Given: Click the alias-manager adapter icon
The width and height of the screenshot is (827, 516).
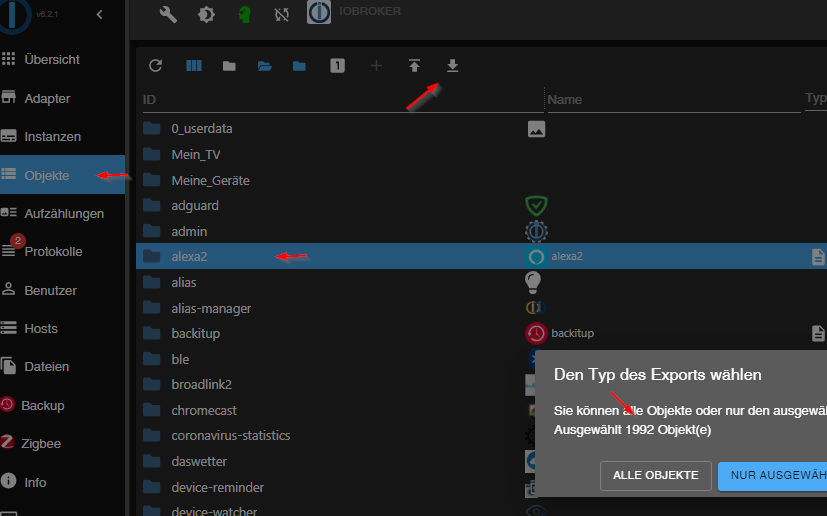Looking at the screenshot, I should tap(536, 307).
